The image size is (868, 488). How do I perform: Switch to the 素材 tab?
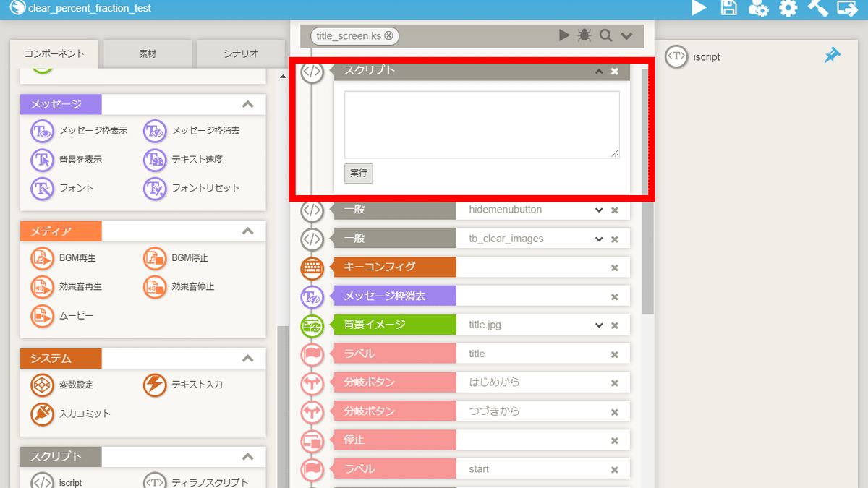coord(148,53)
